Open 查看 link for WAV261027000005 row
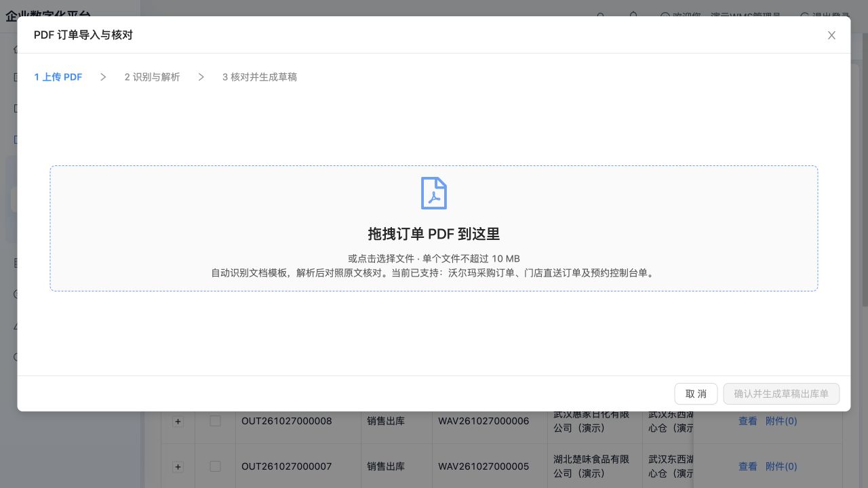 pyautogui.click(x=748, y=466)
